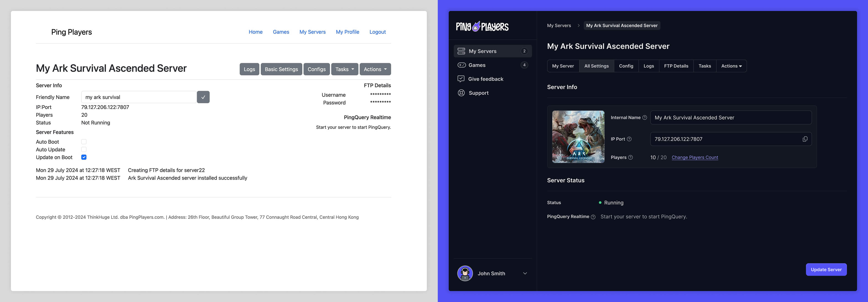Screen dimensions: 868x302
Task: Click the PingQuery Realtime help icon
Action: [593, 217]
